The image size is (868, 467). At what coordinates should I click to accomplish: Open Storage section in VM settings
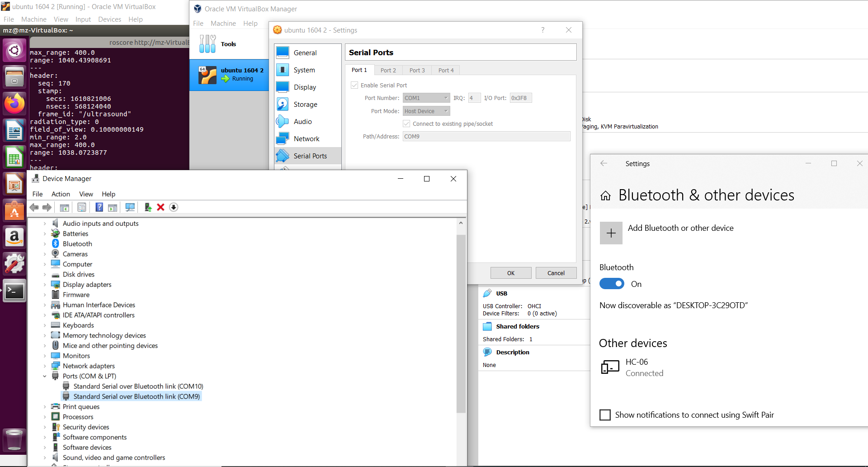(307, 105)
